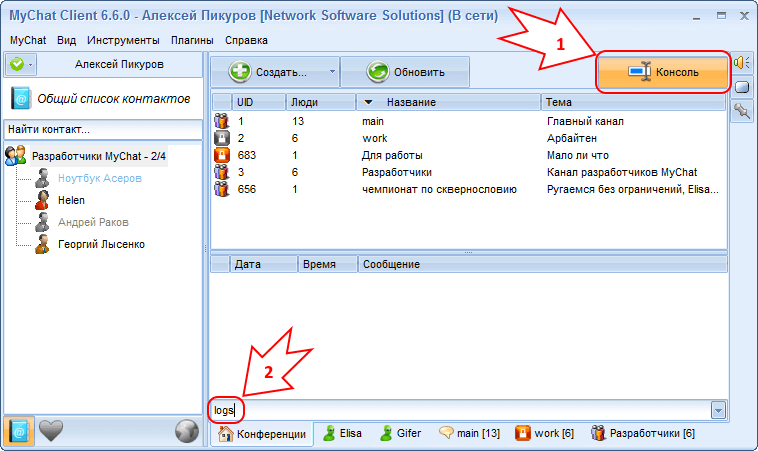Viewport: 758px width, 451px height.
Task: Open the Создать dropdown arrow
Action: point(331,72)
